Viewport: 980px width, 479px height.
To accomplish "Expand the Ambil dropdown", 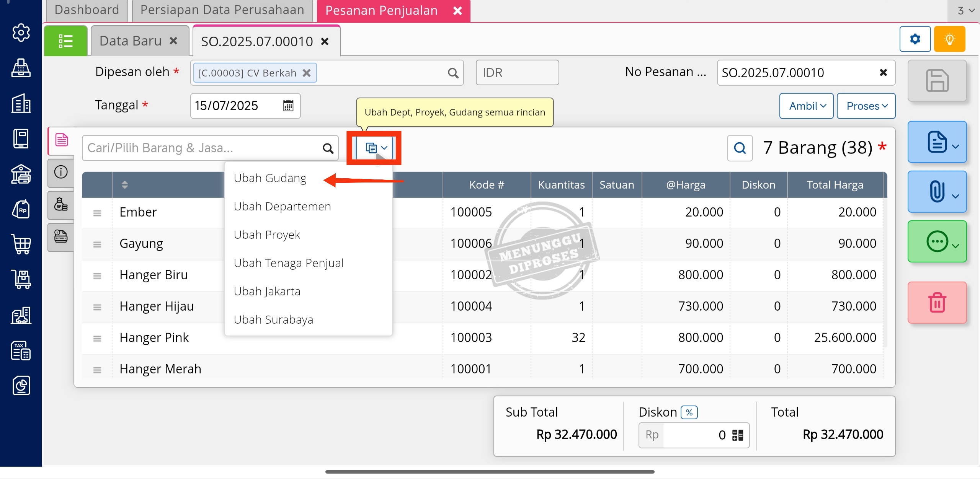I will (807, 106).
